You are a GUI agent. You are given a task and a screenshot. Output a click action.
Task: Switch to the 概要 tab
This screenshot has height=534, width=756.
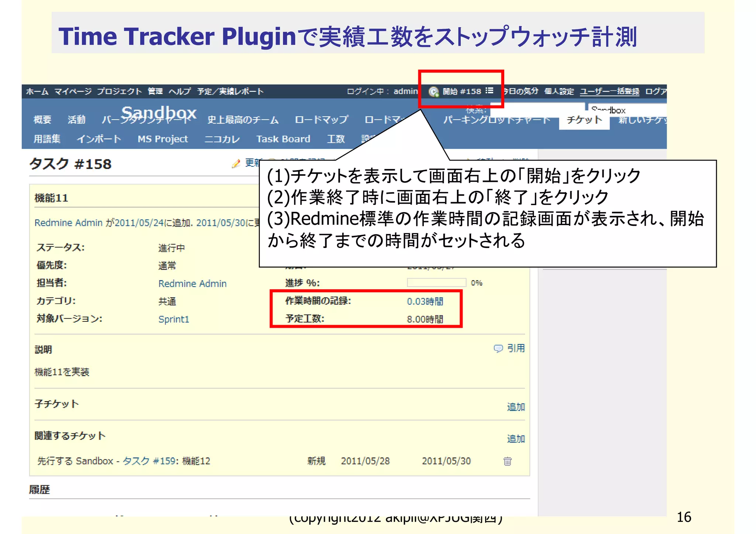(42, 120)
